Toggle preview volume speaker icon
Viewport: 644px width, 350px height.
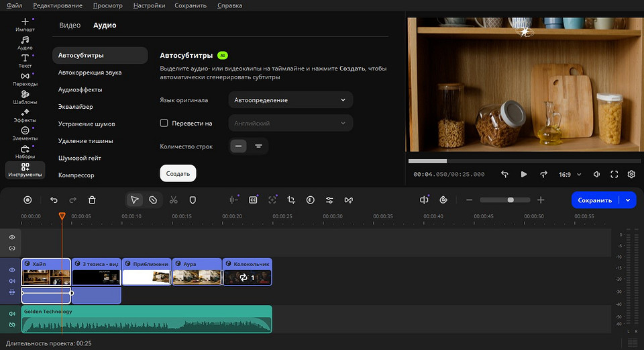coord(597,175)
